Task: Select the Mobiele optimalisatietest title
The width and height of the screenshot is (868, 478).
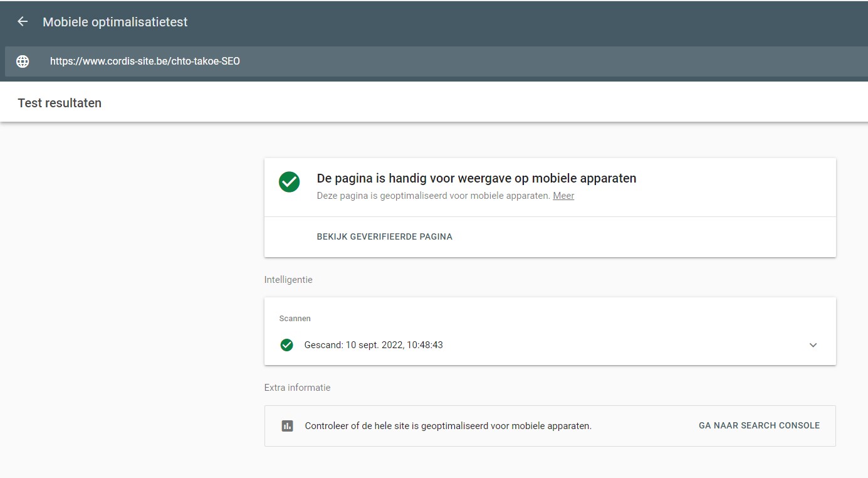Action: point(115,22)
